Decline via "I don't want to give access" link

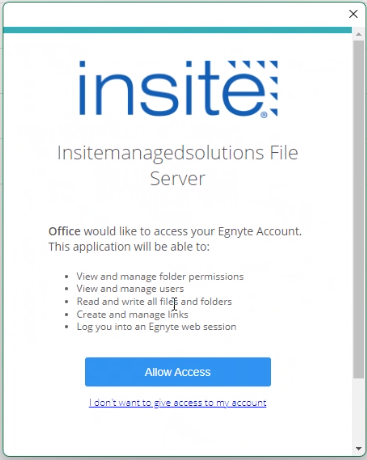pyautogui.click(x=178, y=403)
